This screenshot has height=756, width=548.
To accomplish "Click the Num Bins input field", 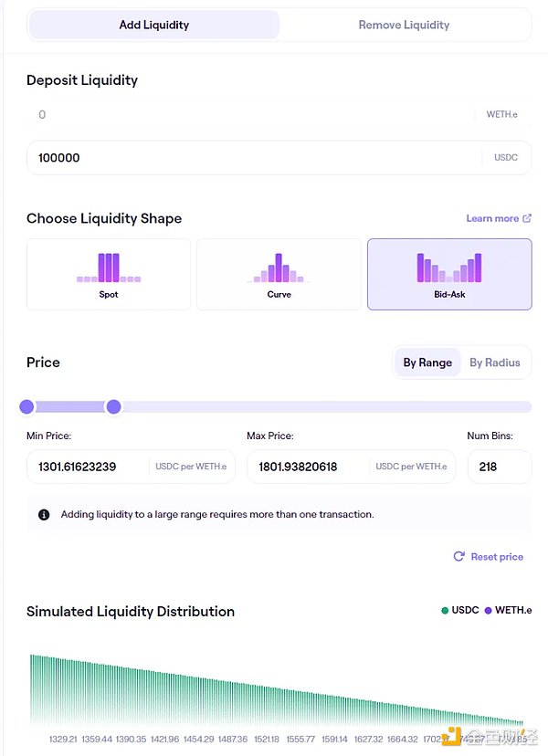I will coord(498,467).
